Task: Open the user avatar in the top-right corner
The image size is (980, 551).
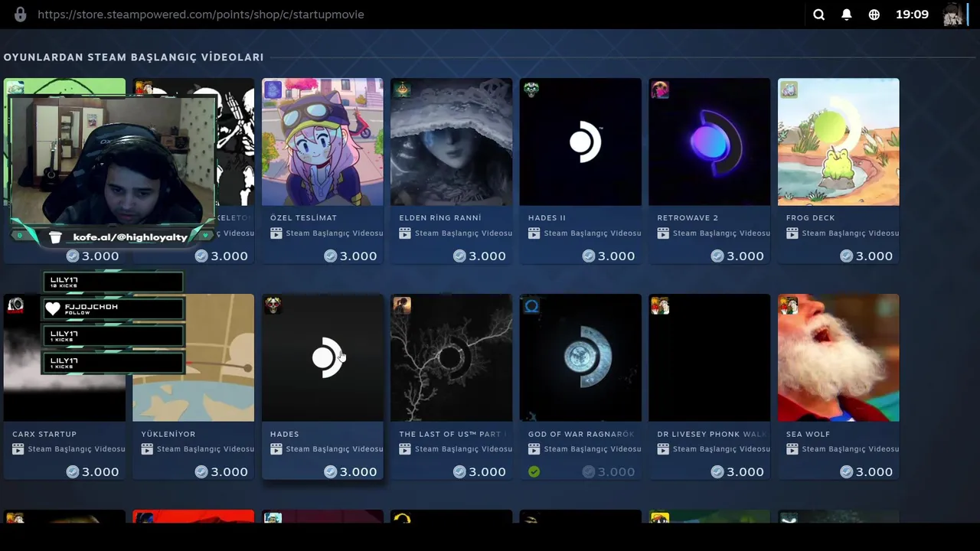Action: (953, 15)
